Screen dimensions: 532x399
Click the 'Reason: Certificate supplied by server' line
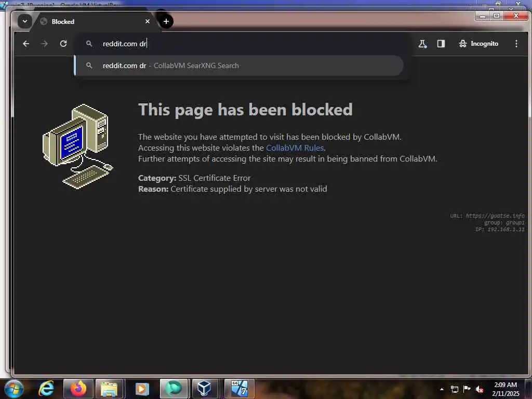[x=232, y=189]
